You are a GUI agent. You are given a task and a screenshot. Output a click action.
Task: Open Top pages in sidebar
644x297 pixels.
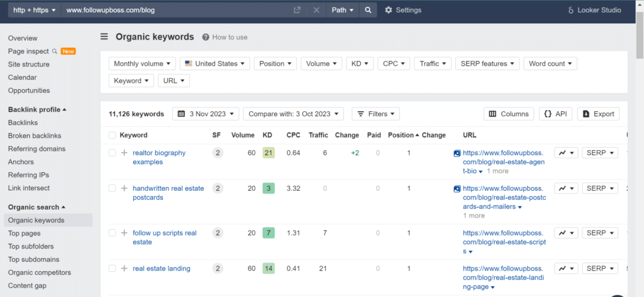pos(25,234)
